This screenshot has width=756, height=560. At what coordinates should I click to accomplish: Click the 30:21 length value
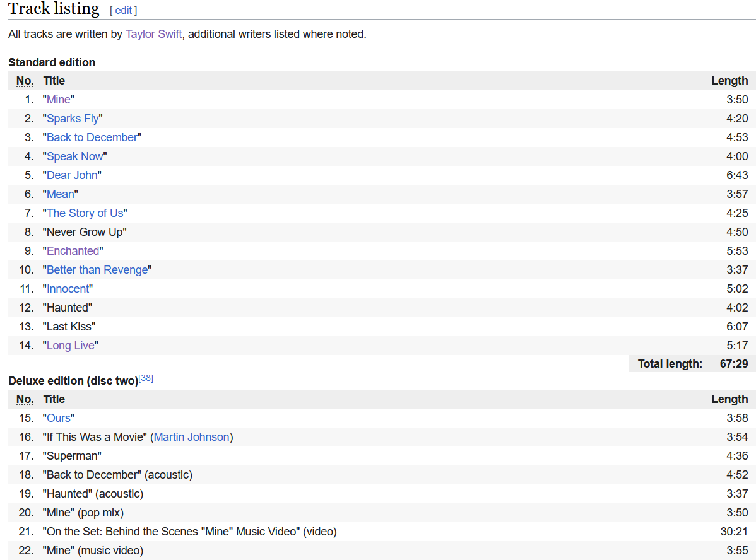tap(735, 532)
